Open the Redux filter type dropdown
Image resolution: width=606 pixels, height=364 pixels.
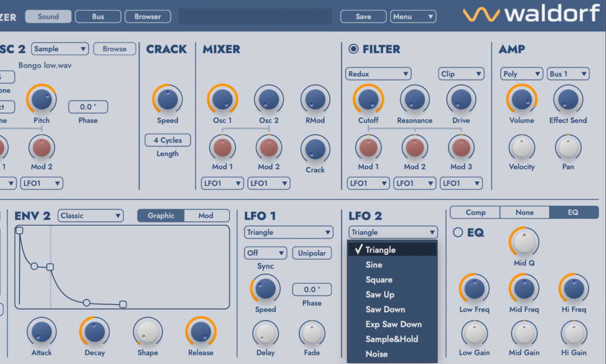(378, 74)
